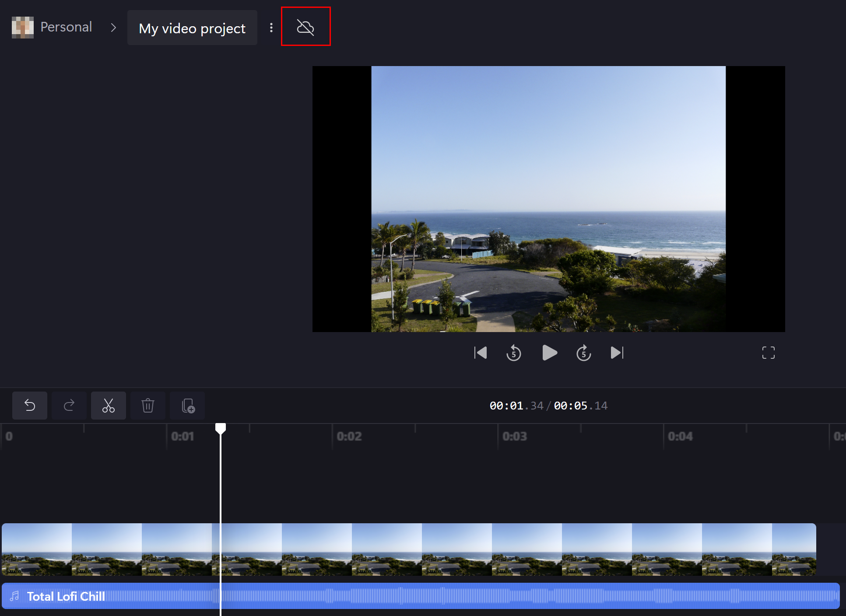Open the project options three-dot menu
The height and width of the screenshot is (616, 846).
(x=271, y=28)
